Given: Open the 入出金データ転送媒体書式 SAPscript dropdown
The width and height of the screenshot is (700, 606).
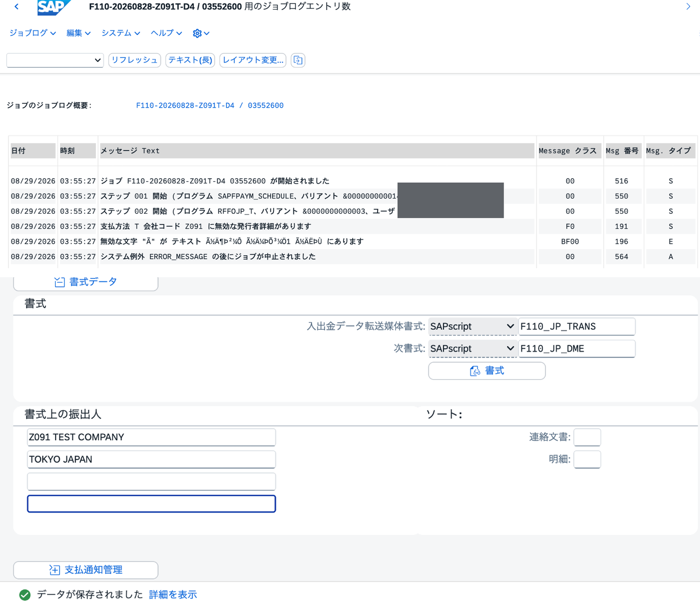Looking at the screenshot, I should coord(472,326).
